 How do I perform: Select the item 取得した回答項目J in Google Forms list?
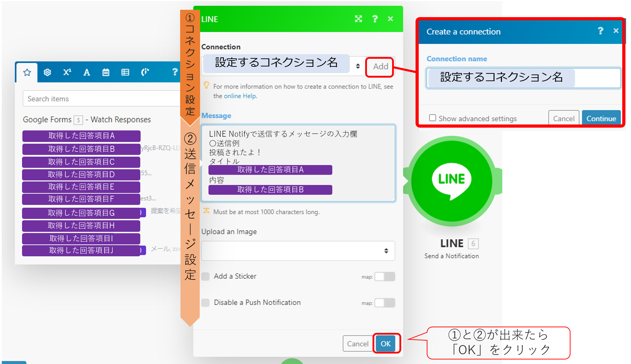pyautogui.click(x=81, y=250)
